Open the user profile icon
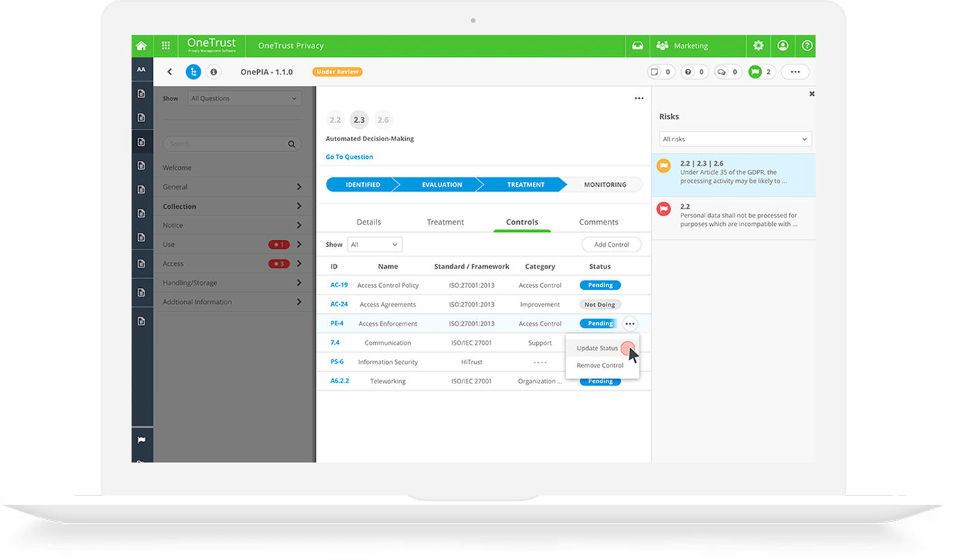The image size is (955, 560). [x=783, y=46]
